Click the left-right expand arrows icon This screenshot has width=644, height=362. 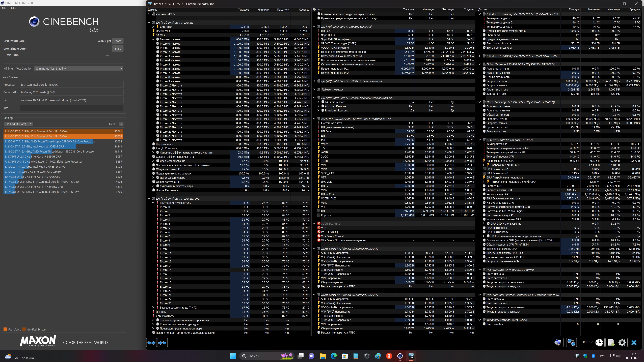151,343
